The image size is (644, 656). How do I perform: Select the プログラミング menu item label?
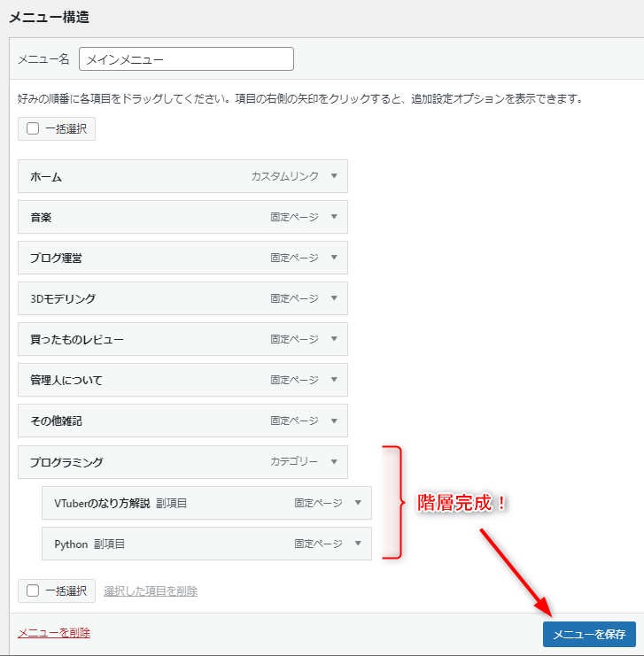pyautogui.click(x=66, y=462)
